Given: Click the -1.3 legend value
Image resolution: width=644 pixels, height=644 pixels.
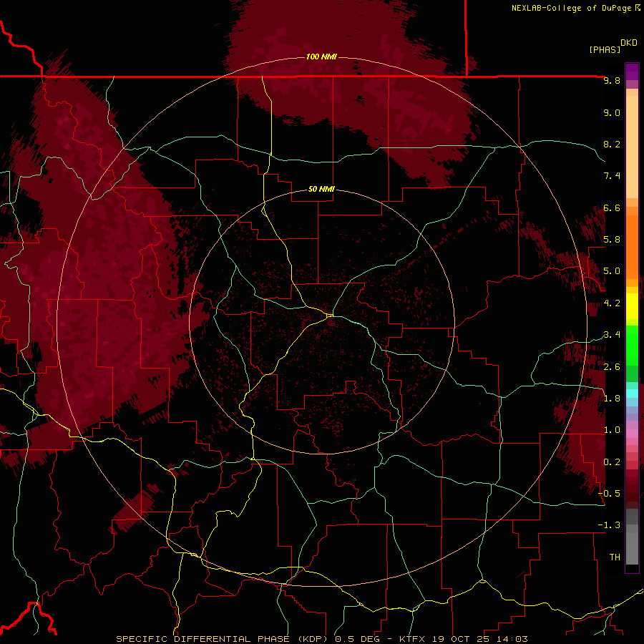Looking at the screenshot, I should (609, 525).
